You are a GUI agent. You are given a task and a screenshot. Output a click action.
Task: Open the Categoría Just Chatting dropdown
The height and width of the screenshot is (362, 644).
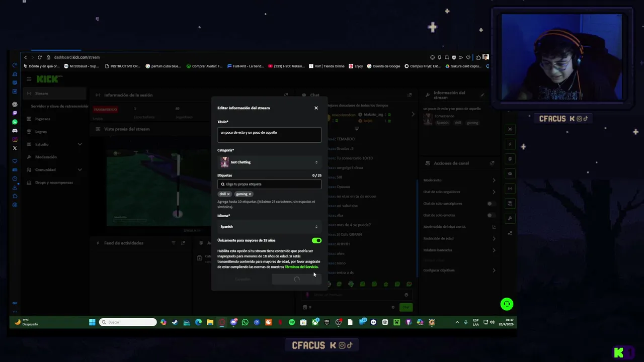click(x=269, y=162)
